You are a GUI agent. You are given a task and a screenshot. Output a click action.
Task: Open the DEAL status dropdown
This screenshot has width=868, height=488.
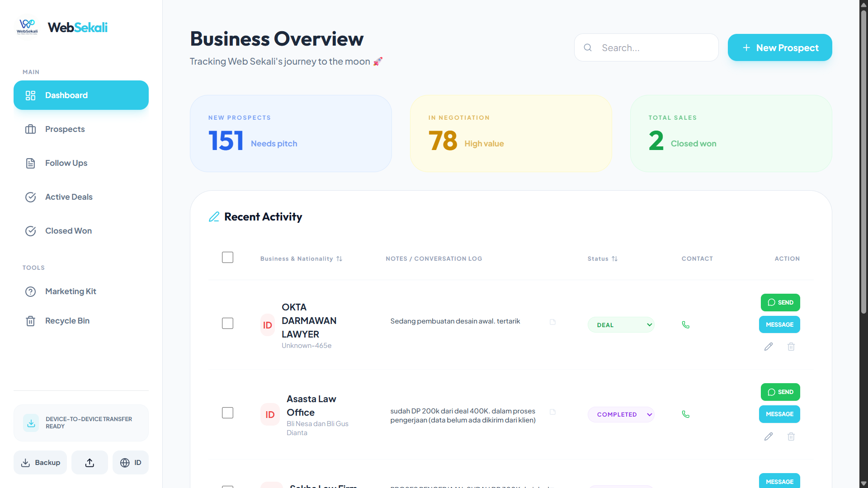[621, 324]
